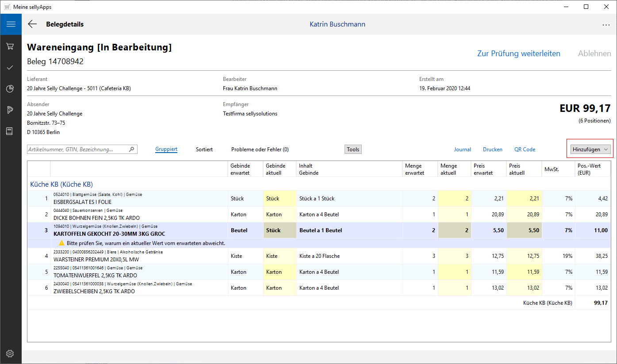Image resolution: width=617 pixels, height=364 pixels.
Task: Collapse the Küche KB group header
Action: pos(61,184)
